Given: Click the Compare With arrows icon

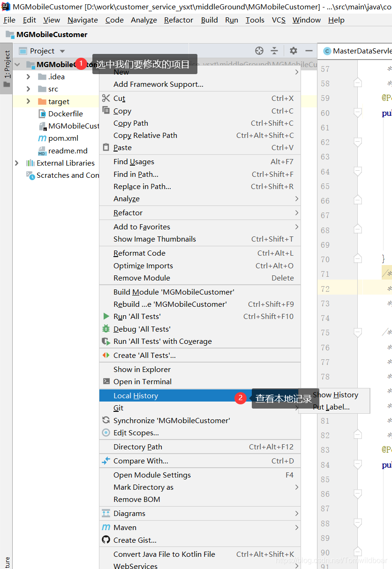Looking at the screenshot, I should [x=106, y=461].
